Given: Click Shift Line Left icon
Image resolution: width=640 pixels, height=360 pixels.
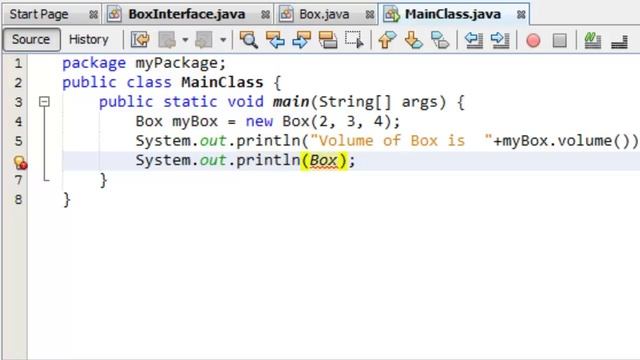Looking at the screenshot, I should click(x=474, y=40).
